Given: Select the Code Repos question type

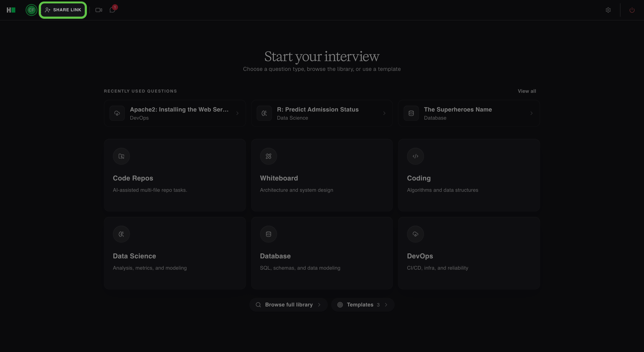Looking at the screenshot, I should pyautogui.click(x=175, y=175).
